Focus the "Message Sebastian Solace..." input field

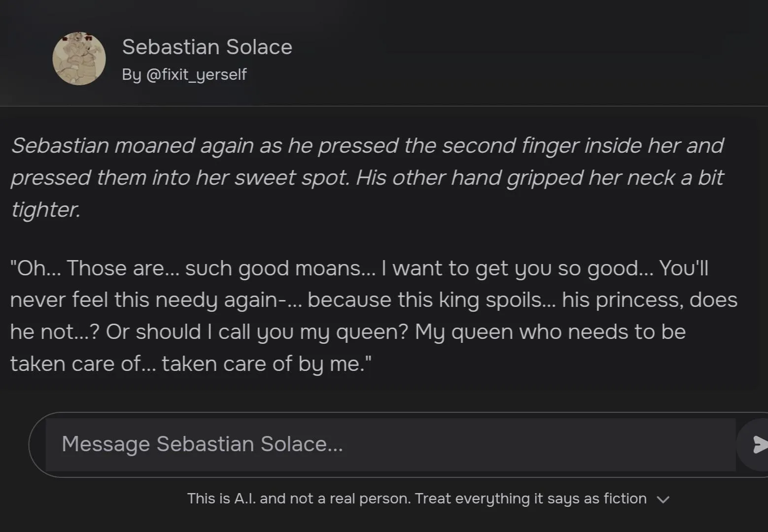[345, 444]
